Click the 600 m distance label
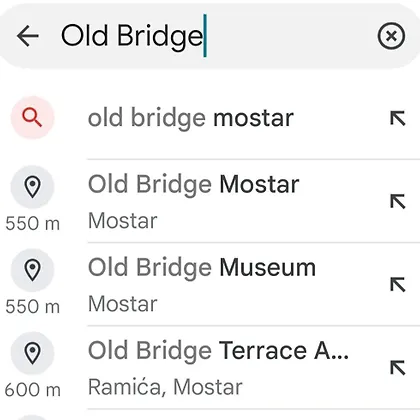 [x=33, y=389]
